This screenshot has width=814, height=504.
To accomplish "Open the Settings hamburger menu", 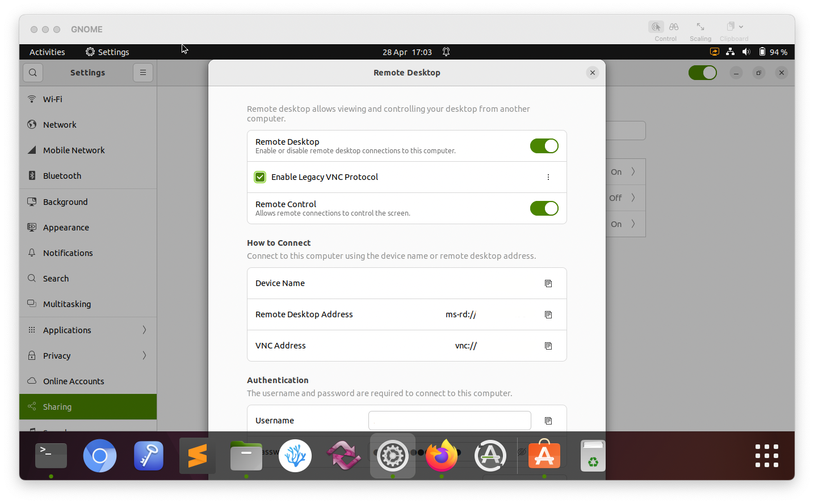I will coord(142,72).
